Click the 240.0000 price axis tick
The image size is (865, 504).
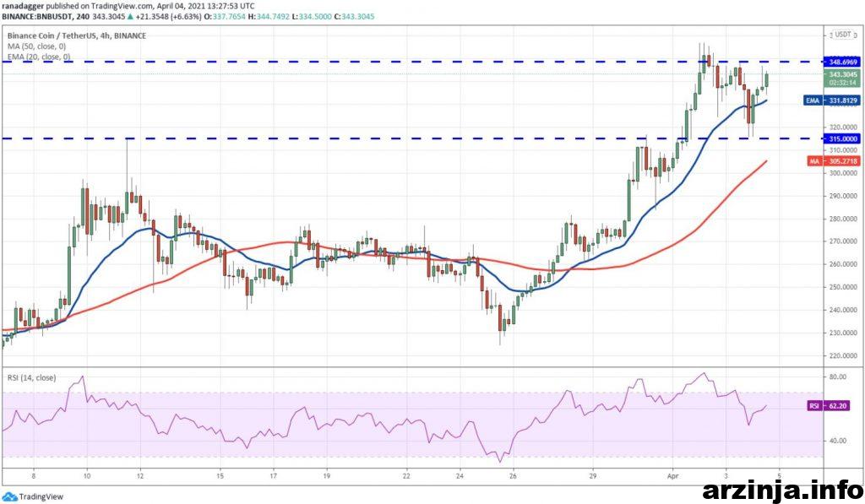(842, 310)
